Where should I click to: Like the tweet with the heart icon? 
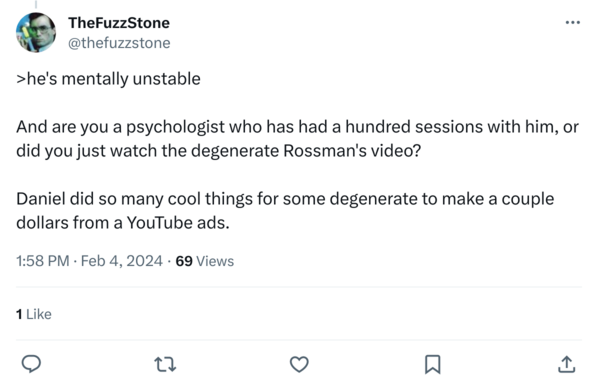299,364
